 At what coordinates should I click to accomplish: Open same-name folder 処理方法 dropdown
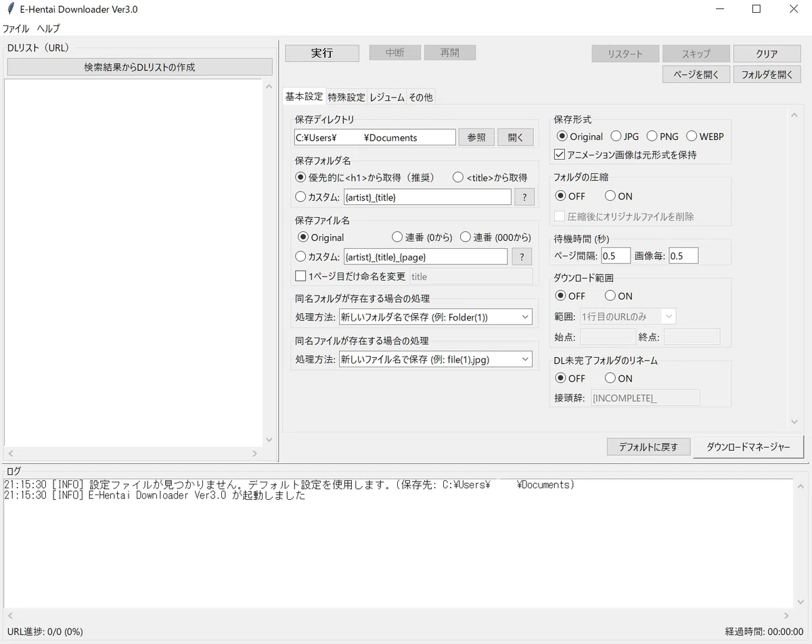(x=435, y=317)
